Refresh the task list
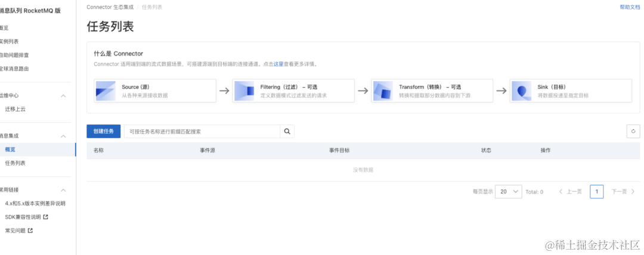The height and width of the screenshot is (255, 644). tap(633, 132)
